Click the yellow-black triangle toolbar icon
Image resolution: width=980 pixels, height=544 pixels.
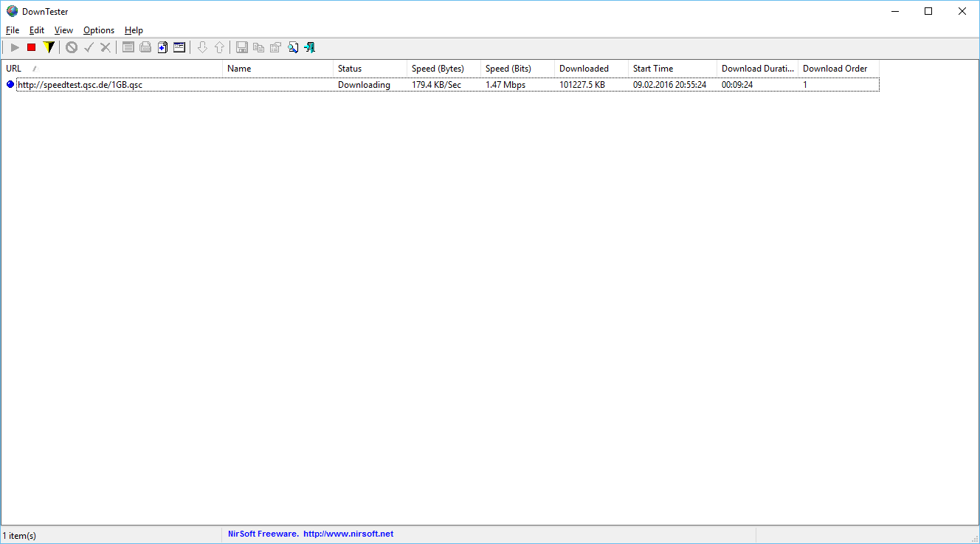tap(49, 47)
